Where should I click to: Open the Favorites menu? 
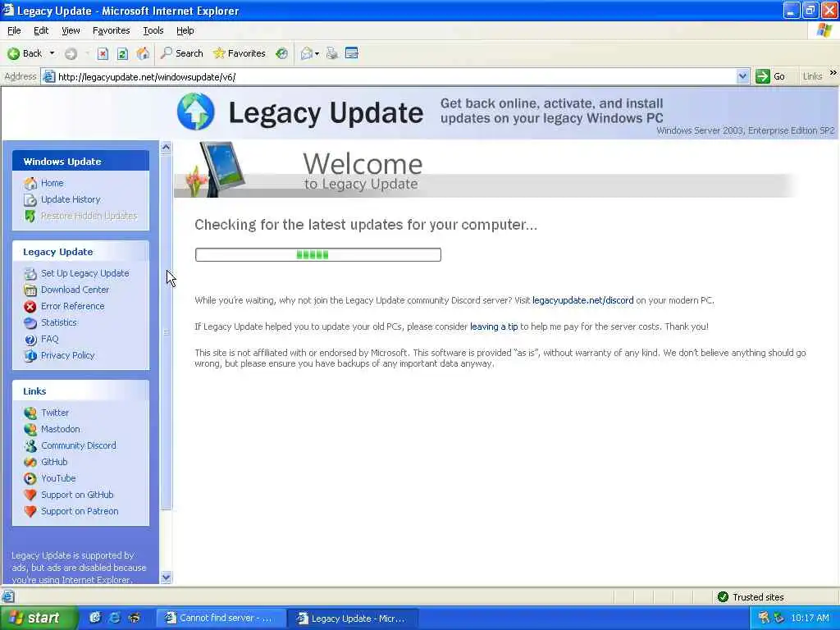pyautogui.click(x=111, y=30)
